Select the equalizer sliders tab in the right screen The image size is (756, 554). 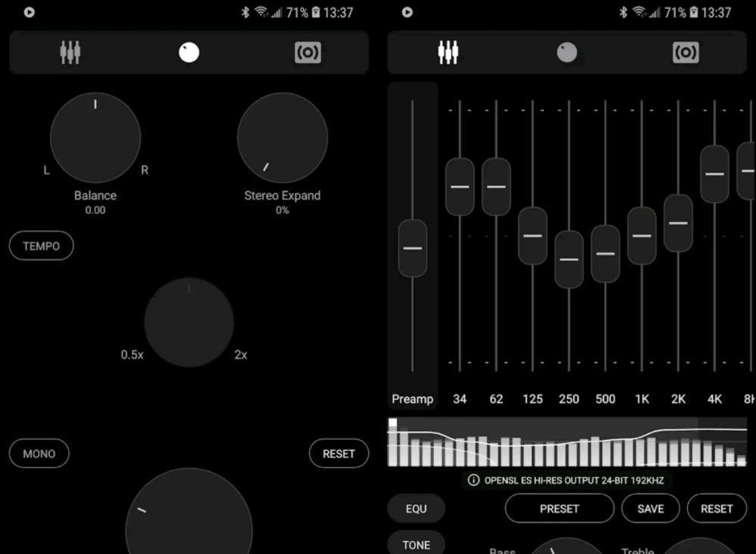pyautogui.click(x=448, y=52)
